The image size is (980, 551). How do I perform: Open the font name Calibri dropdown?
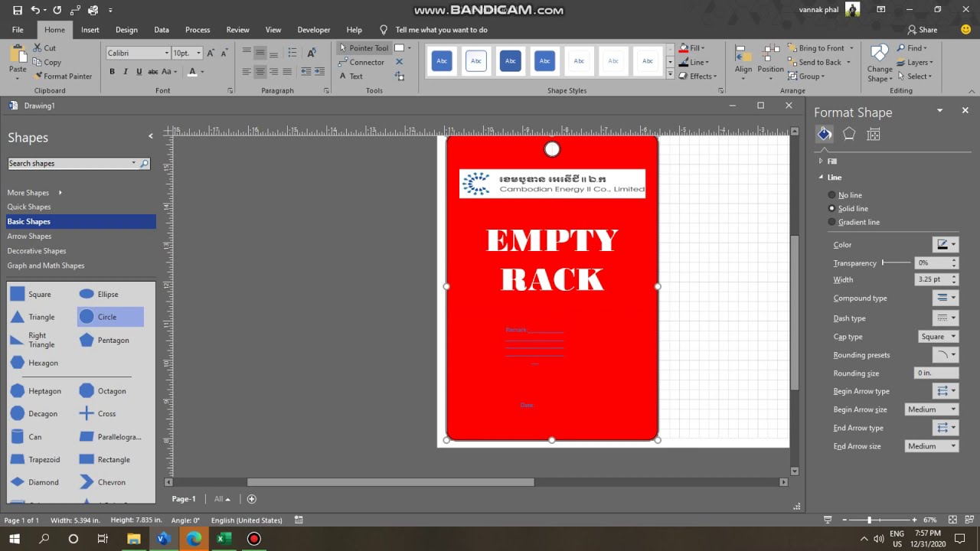coord(166,53)
